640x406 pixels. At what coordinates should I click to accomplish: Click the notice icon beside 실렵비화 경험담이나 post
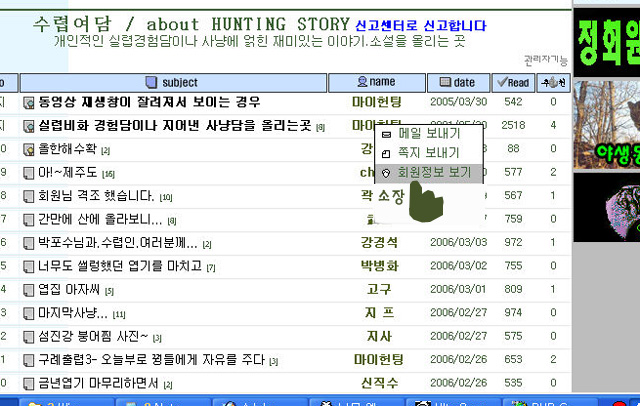pyautogui.click(x=29, y=126)
